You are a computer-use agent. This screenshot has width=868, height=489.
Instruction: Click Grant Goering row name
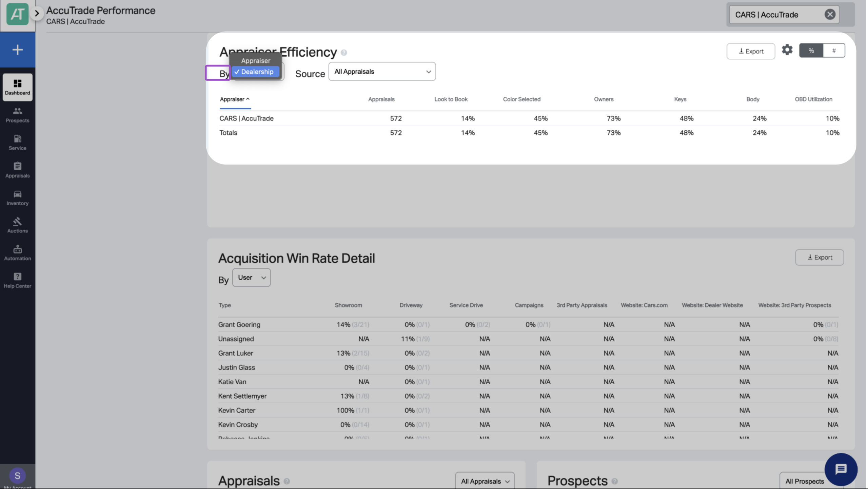click(239, 325)
